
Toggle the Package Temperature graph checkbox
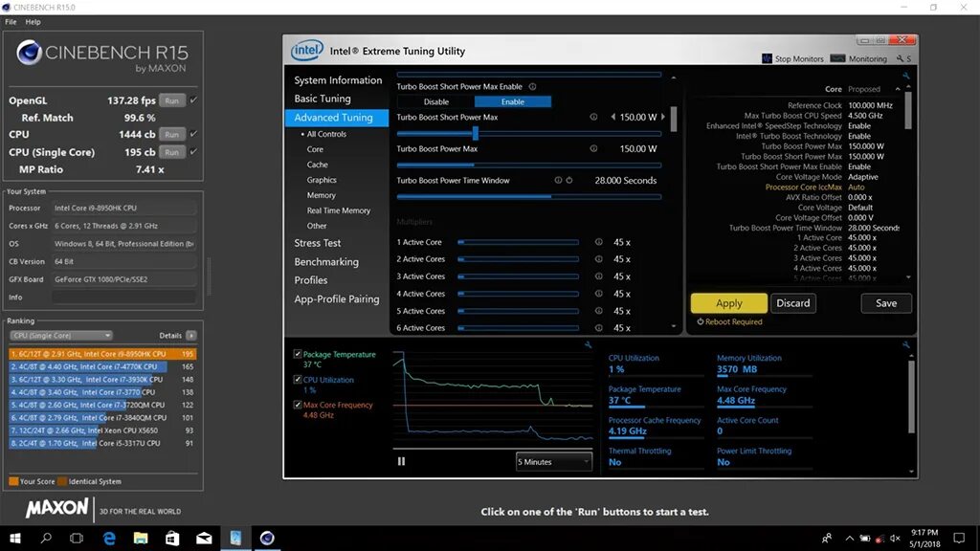(x=298, y=354)
